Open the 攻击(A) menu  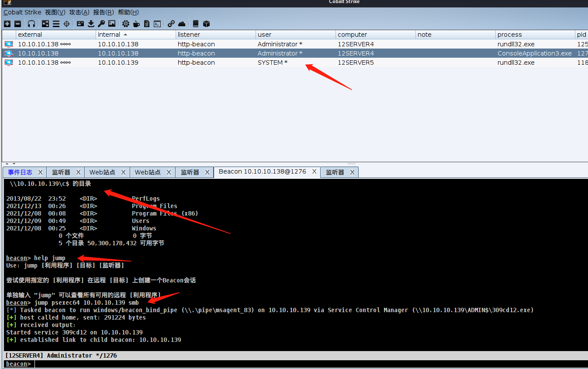79,12
